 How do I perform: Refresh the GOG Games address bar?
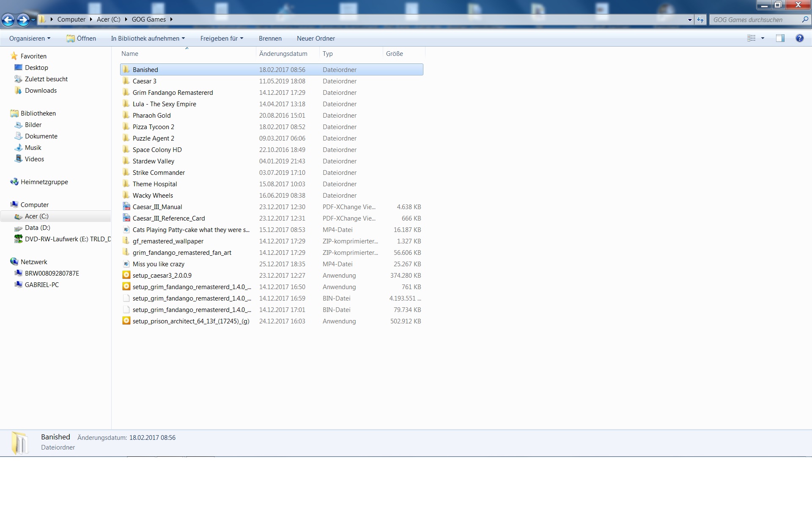click(700, 19)
